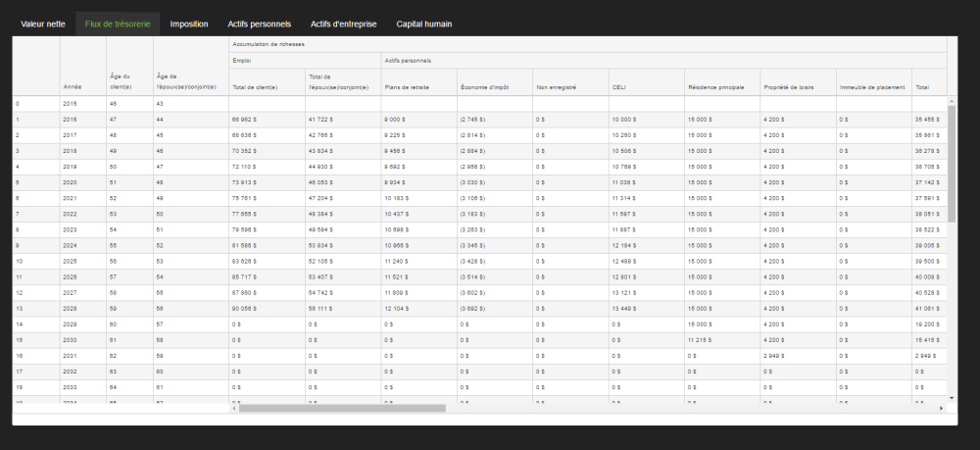Screen dimensions: 980x450
Task: Open the Actifs personnels tab
Action: [x=260, y=24]
